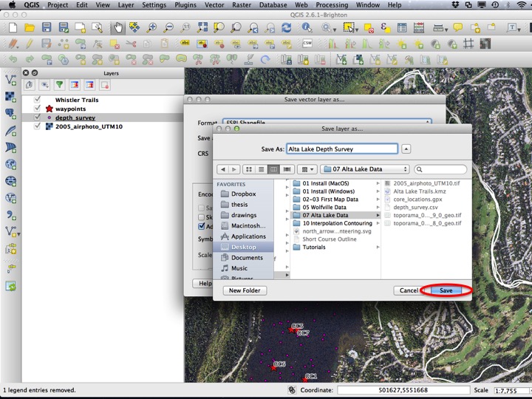Select Desktop in Favorites sidebar
This screenshot has width=532, height=399.
(243, 247)
